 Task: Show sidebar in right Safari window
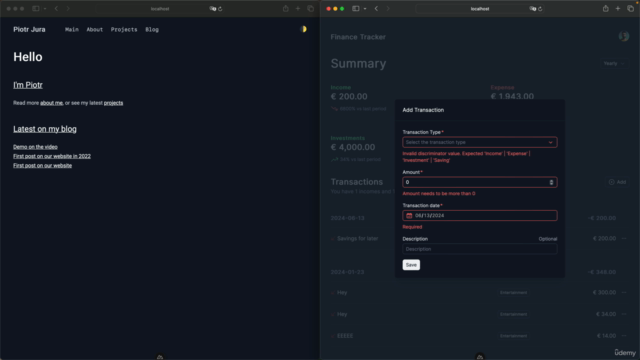(356, 9)
